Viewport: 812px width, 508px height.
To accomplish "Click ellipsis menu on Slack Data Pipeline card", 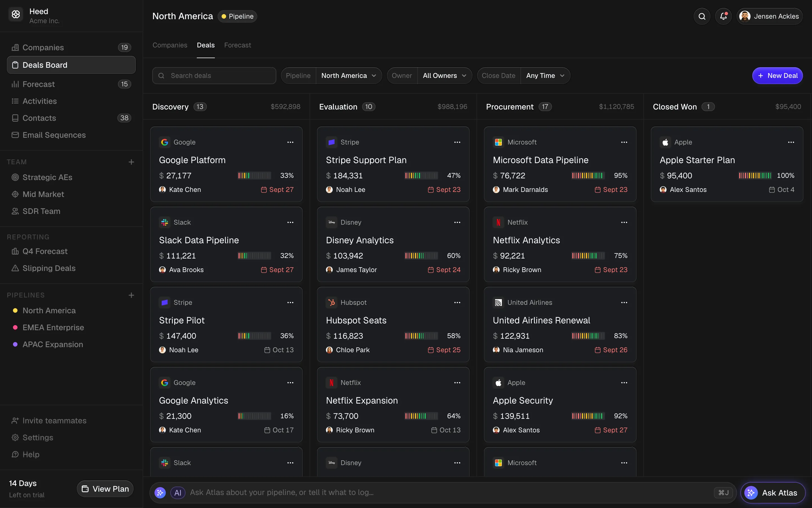I will 290,222.
